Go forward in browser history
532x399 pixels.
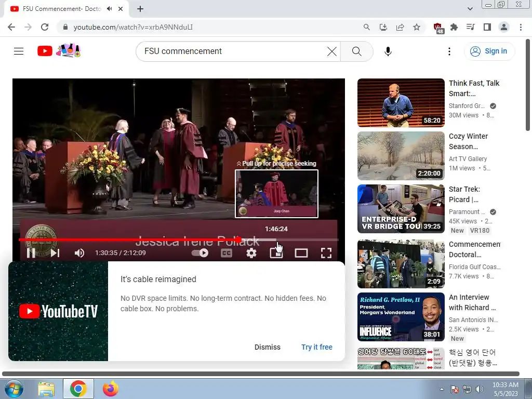coord(28,27)
